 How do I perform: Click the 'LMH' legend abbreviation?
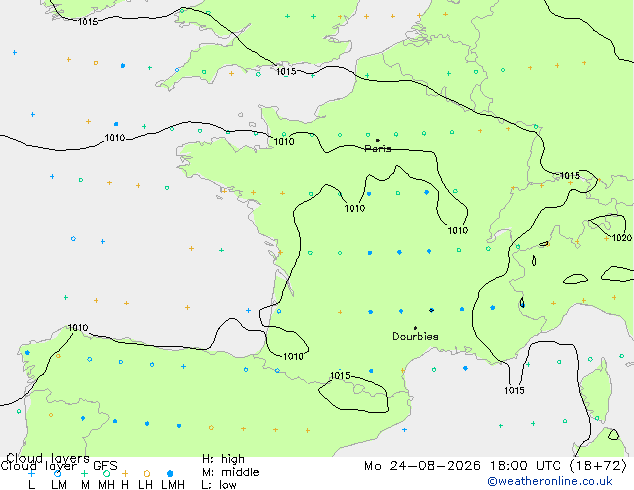pos(173,484)
